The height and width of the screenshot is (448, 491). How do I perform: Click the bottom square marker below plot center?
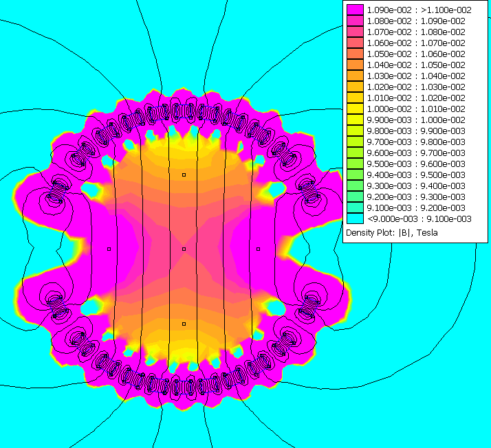184,324
